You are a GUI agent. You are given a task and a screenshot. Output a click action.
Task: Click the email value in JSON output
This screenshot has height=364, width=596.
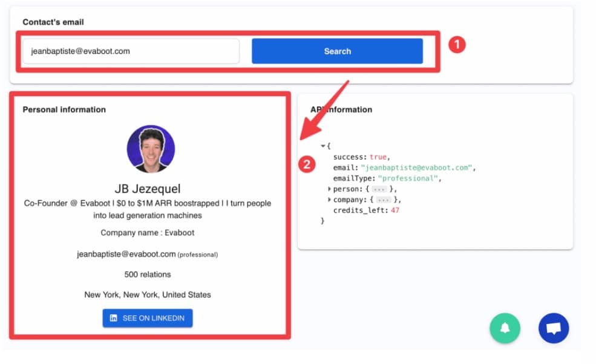(x=416, y=167)
